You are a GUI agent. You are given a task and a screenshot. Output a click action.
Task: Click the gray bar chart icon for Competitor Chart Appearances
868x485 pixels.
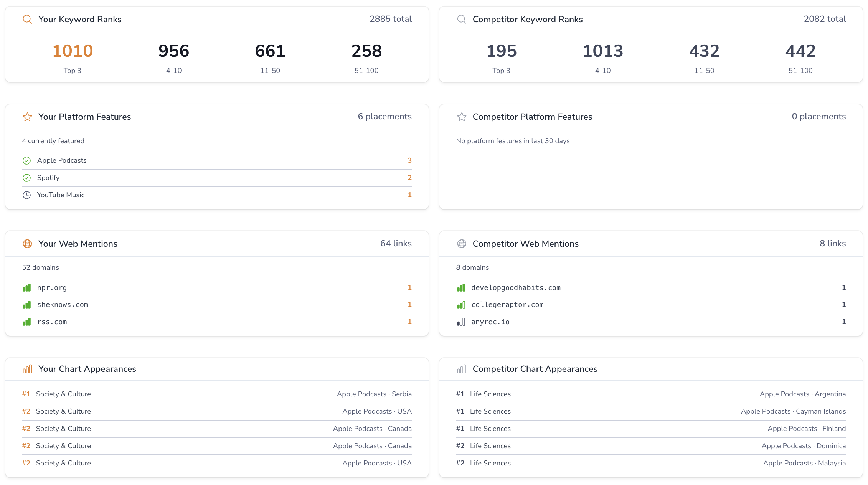tap(462, 369)
